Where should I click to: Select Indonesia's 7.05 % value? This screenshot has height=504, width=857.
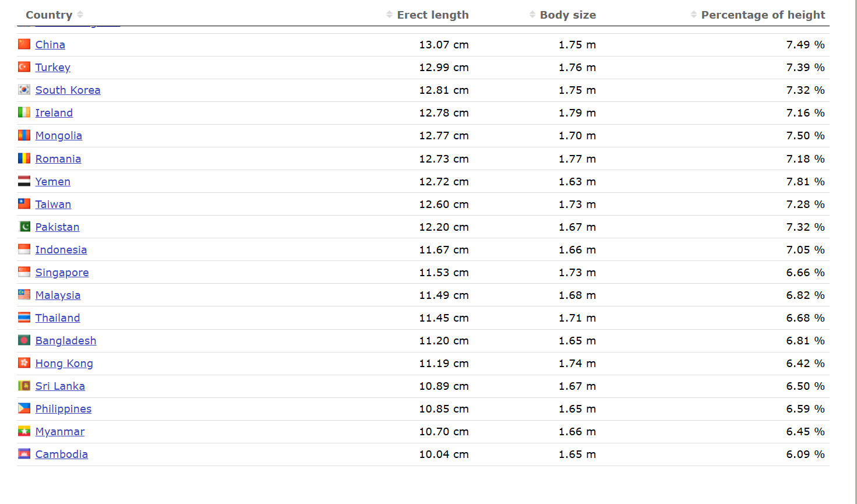pyautogui.click(x=806, y=250)
